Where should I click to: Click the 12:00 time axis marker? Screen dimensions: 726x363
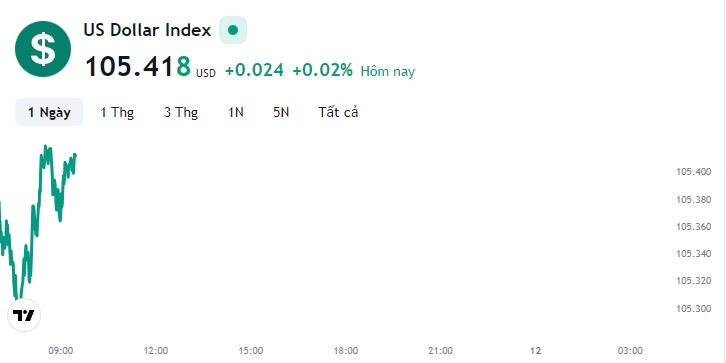coord(156,351)
